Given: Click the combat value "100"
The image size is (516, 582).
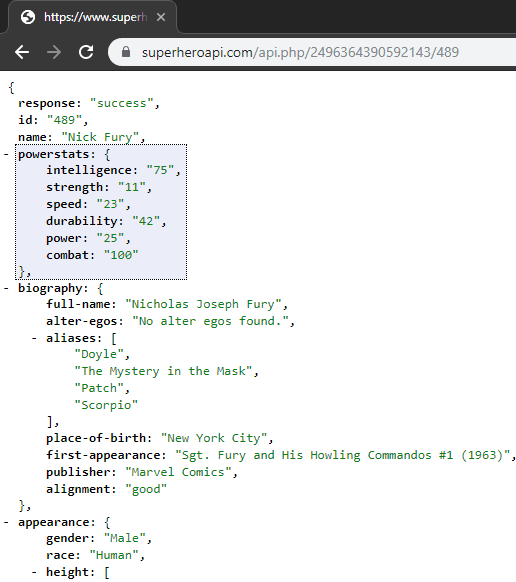Looking at the screenshot, I should click(x=121, y=255).
